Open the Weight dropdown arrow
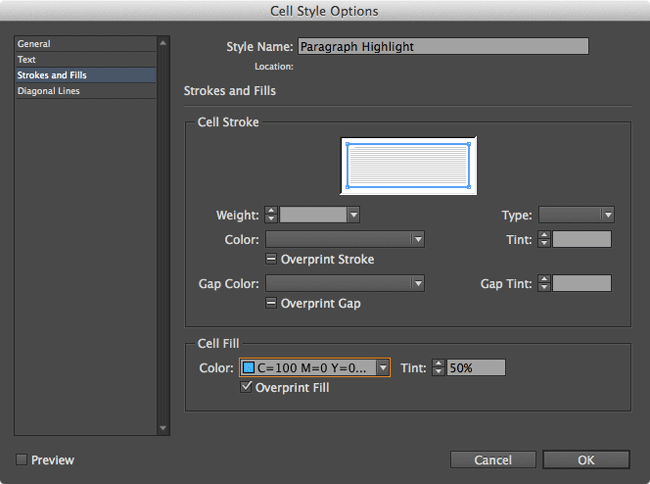 [x=354, y=215]
